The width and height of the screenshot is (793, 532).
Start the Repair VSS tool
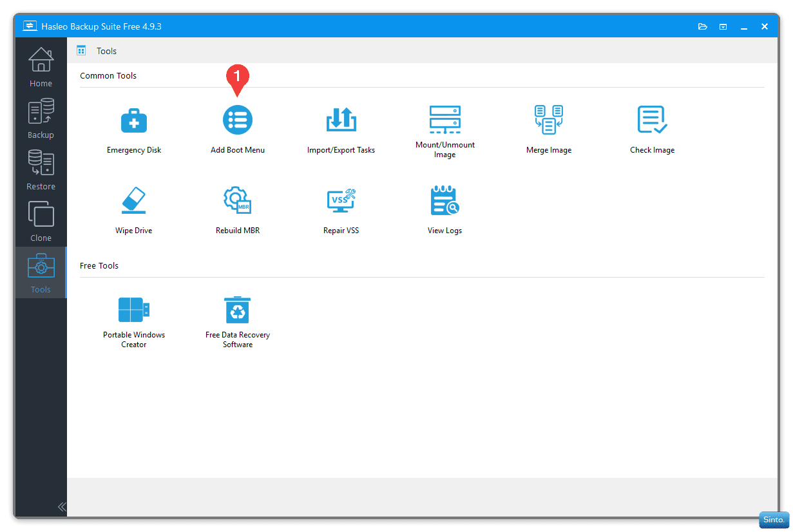[x=341, y=211]
